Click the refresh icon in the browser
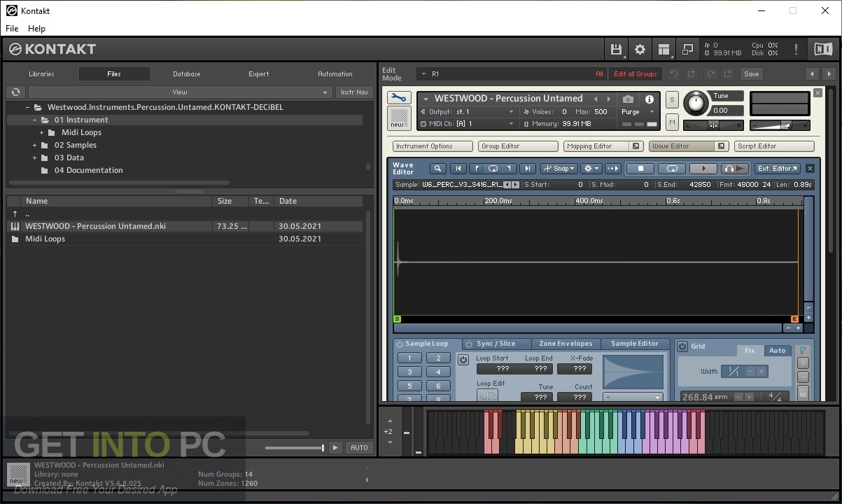 point(15,92)
